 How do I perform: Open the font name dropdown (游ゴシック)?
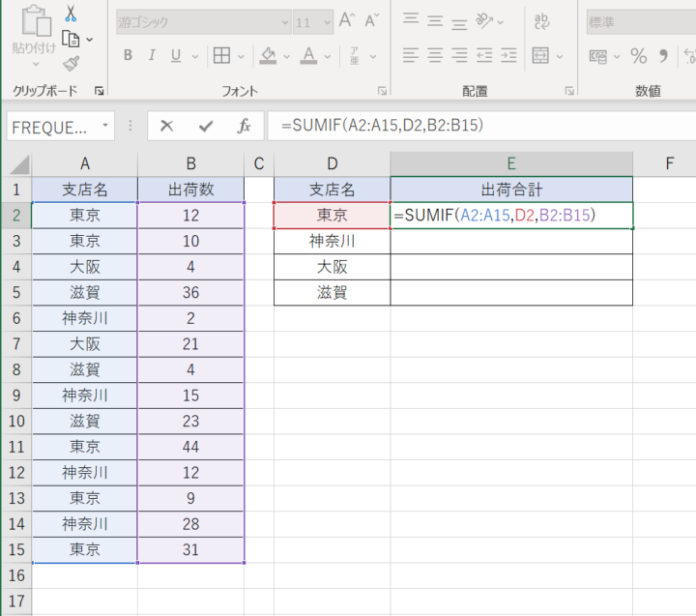(x=285, y=22)
